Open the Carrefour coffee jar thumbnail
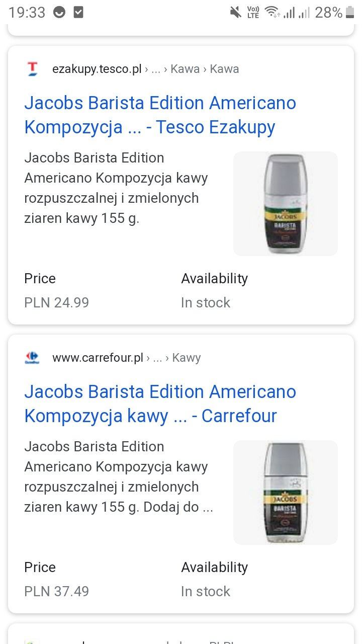 (286, 493)
